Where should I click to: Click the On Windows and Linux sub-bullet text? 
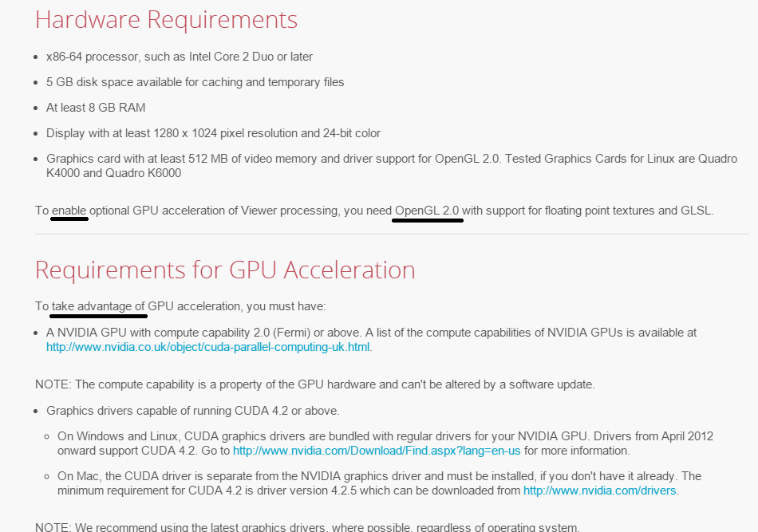tap(385, 436)
